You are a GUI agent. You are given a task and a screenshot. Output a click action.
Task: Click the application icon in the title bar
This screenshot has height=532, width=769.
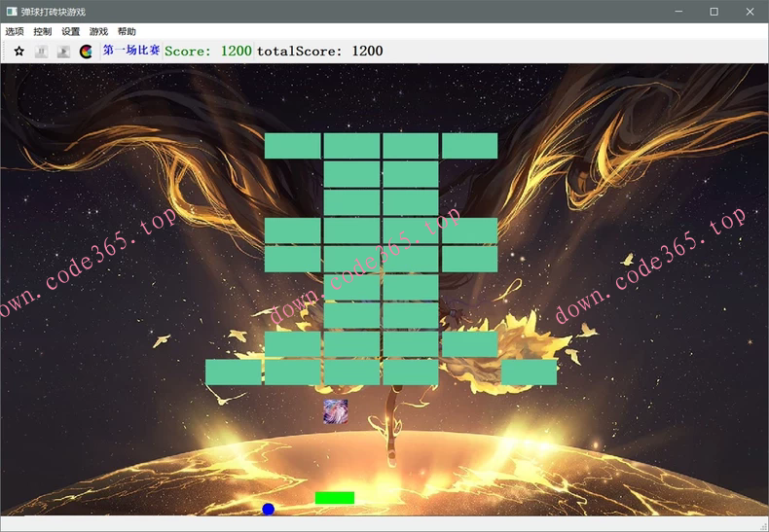click(x=12, y=12)
